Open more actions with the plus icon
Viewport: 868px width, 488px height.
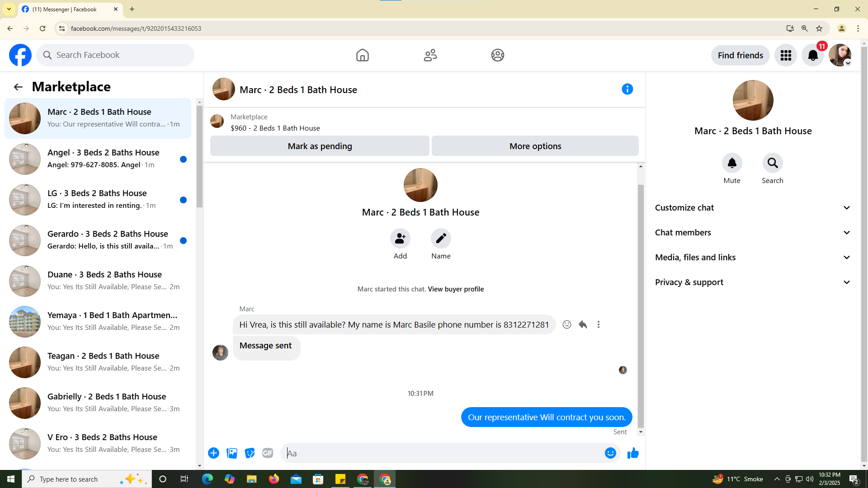click(213, 453)
